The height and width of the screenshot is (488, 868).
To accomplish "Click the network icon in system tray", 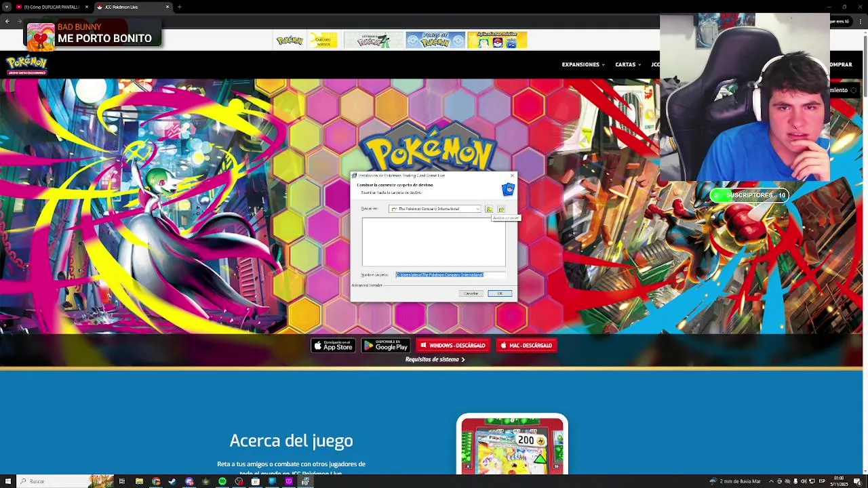I will coord(812,481).
